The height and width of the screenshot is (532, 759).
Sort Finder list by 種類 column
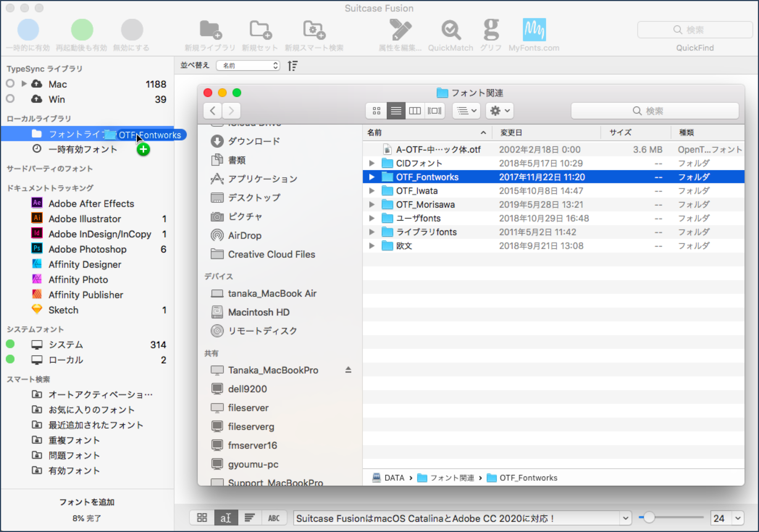(x=708, y=132)
